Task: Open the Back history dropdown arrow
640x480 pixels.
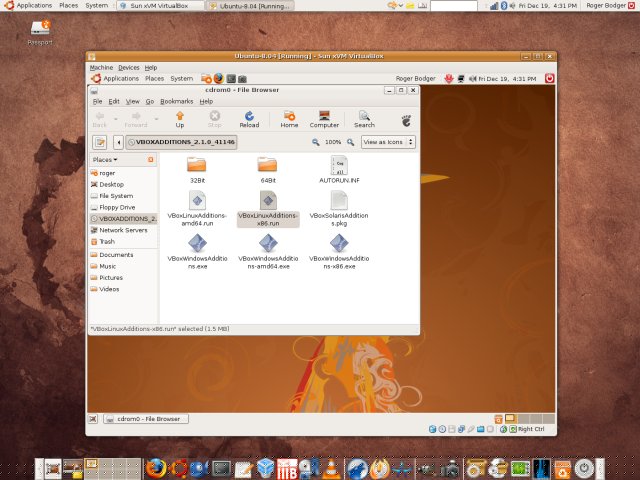Action: pos(116,119)
